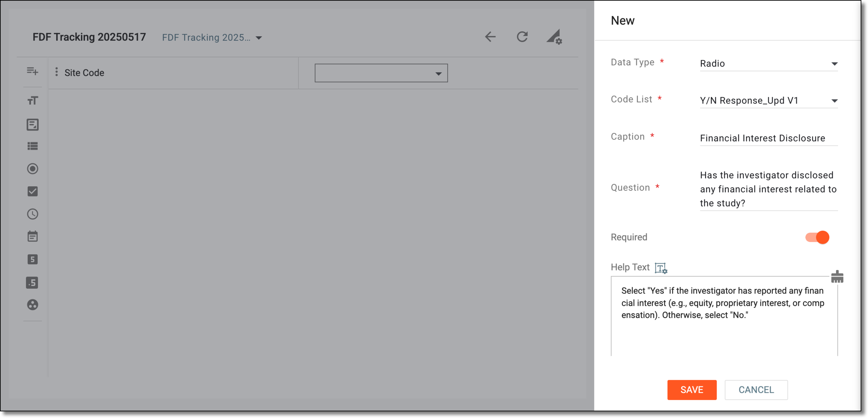Click the New panel heading
The image size is (868, 418).
(623, 21)
